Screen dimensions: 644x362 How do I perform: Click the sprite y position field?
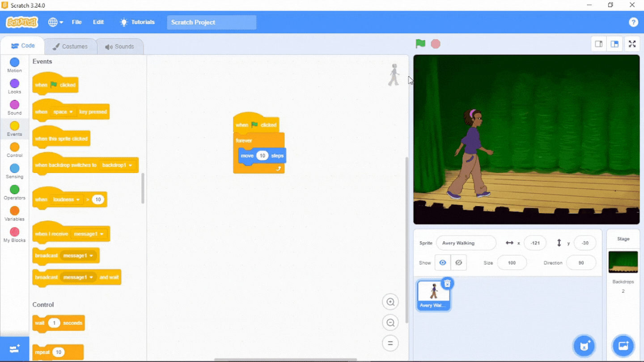pyautogui.click(x=585, y=243)
